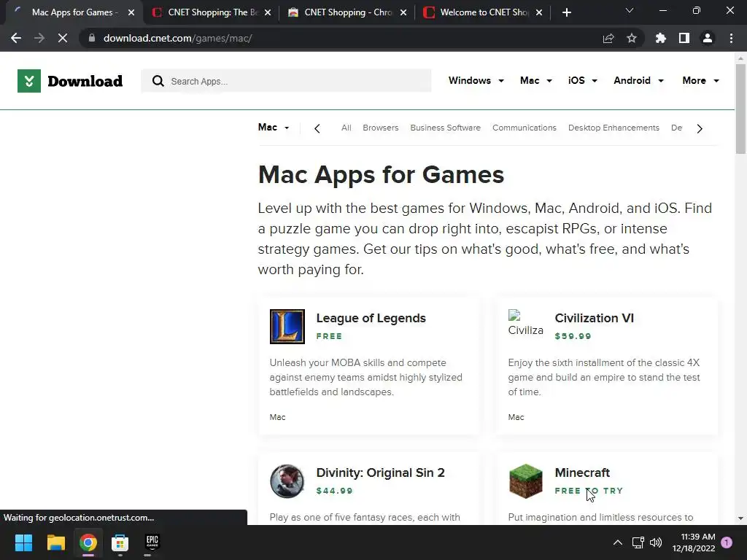Click the Divinity: Original Sin 2 icon
This screenshot has height=560, width=747.
[x=287, y=481]
